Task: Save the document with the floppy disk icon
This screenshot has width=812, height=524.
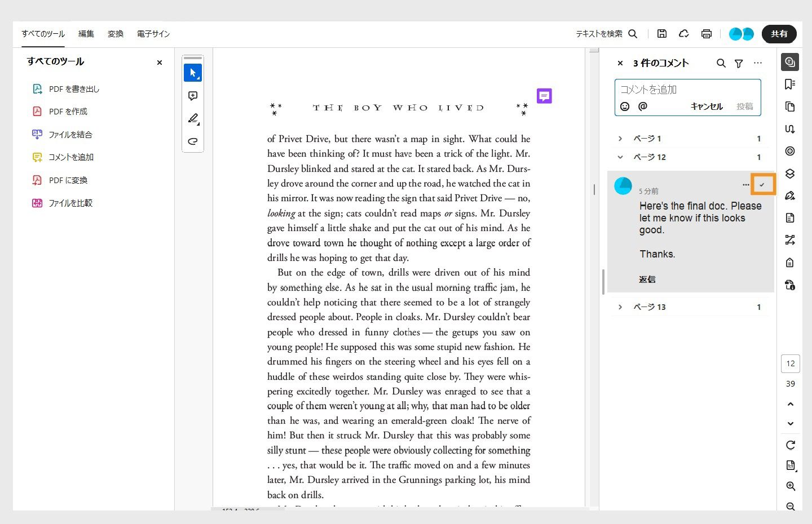Action: pos(662,34)
